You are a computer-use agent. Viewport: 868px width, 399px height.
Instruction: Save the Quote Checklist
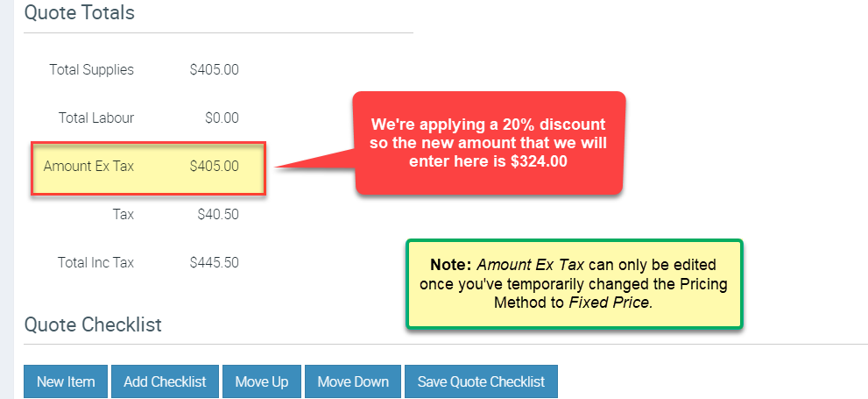click(x=481, y=381)
